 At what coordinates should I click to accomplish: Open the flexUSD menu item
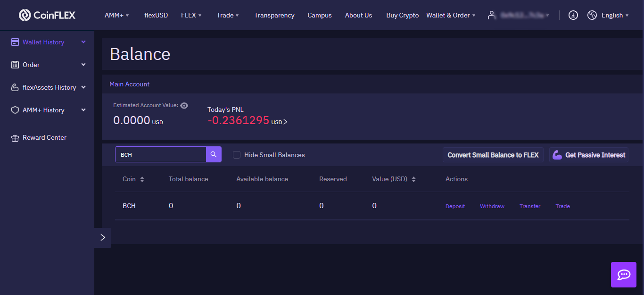click(156, 15)
